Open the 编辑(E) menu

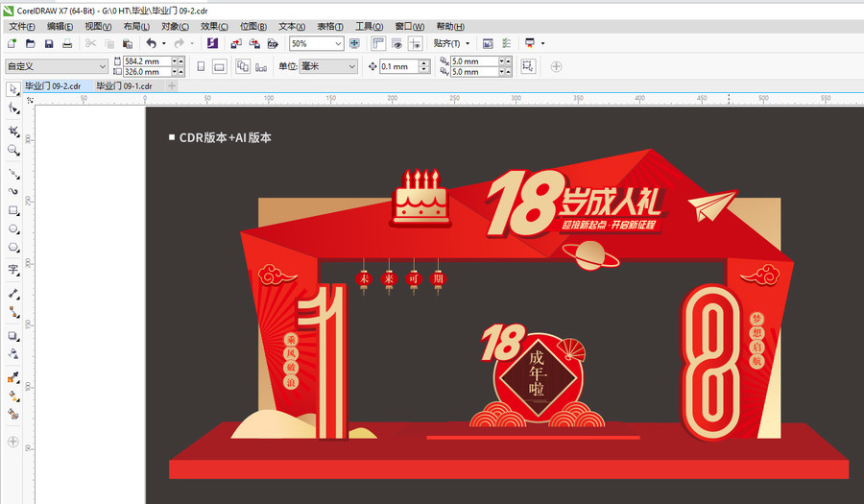[x=60, y=27]
